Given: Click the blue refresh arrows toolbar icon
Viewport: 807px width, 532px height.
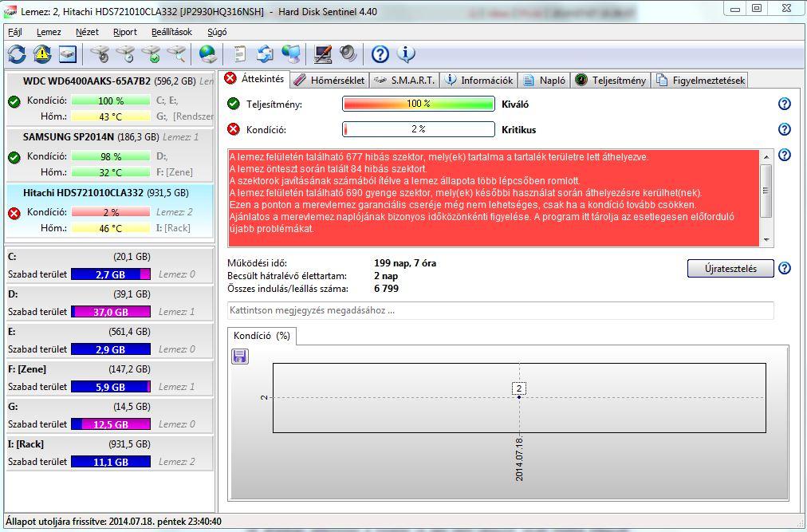Looking at the screenshot, I should pyautogui.click(x=17, y=53).
